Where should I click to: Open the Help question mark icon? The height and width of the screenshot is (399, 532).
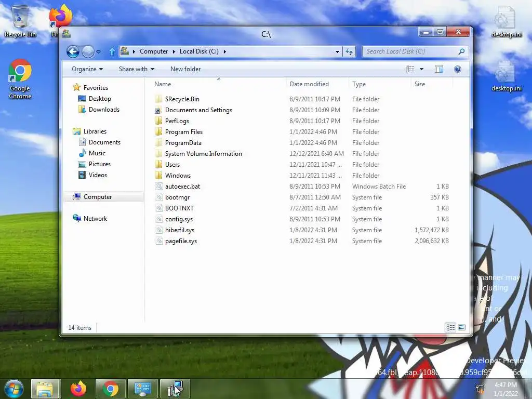click(x=458, y=69)
